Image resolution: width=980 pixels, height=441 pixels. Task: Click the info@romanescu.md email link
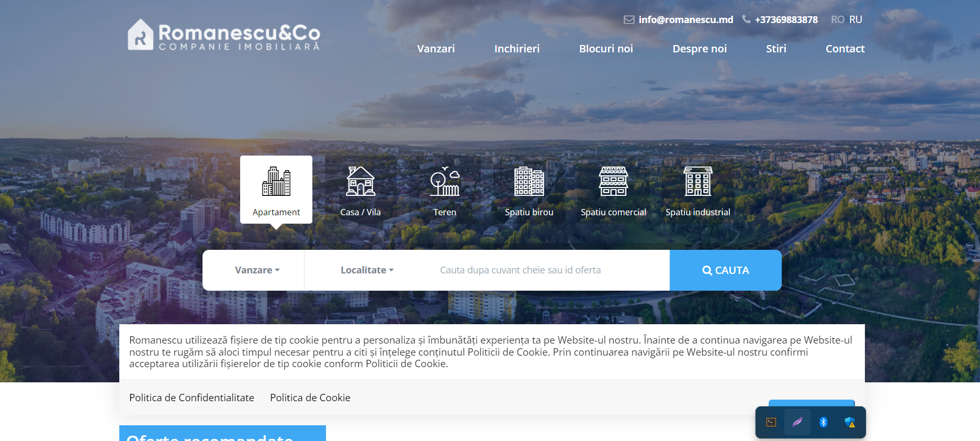685,19
